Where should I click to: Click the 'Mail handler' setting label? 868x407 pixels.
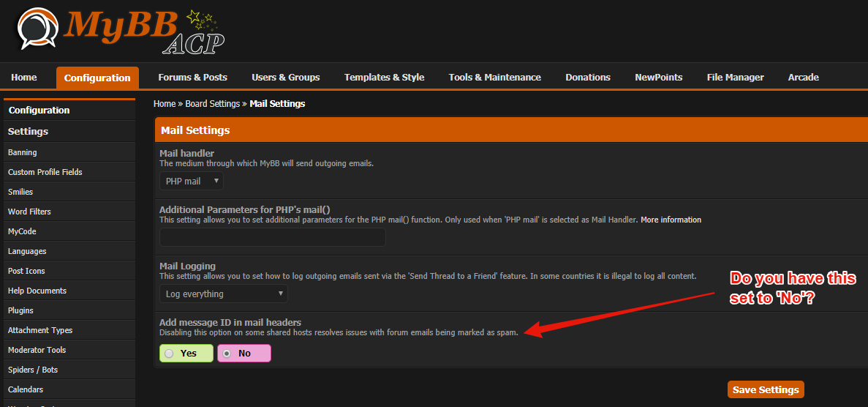186,153
